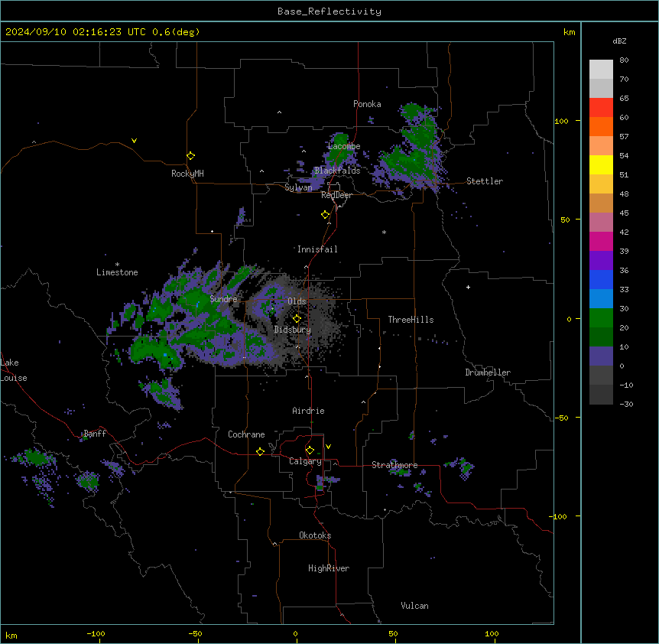Select the Lacombe label on the map
The height and width of the screenshot is (644, 659).
click(344, 146)
